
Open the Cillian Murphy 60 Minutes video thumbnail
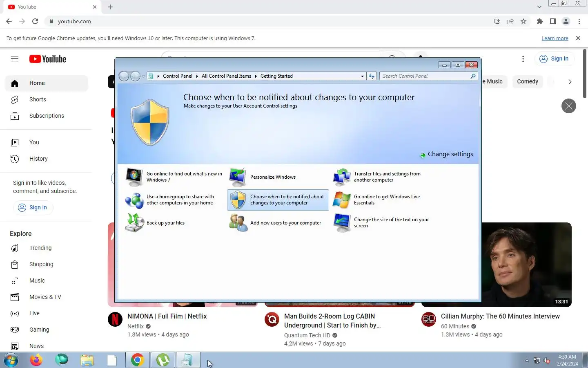click(527, 265)
